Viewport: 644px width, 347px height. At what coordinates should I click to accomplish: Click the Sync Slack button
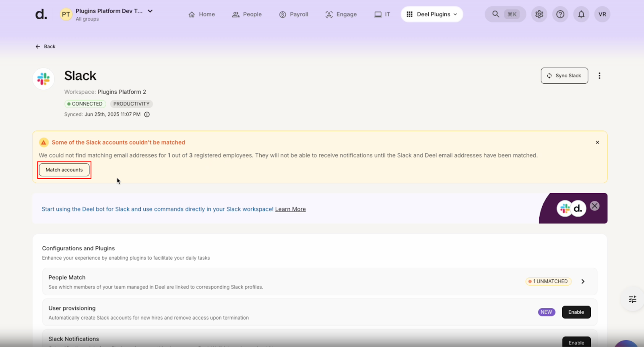tap(564, 76)
